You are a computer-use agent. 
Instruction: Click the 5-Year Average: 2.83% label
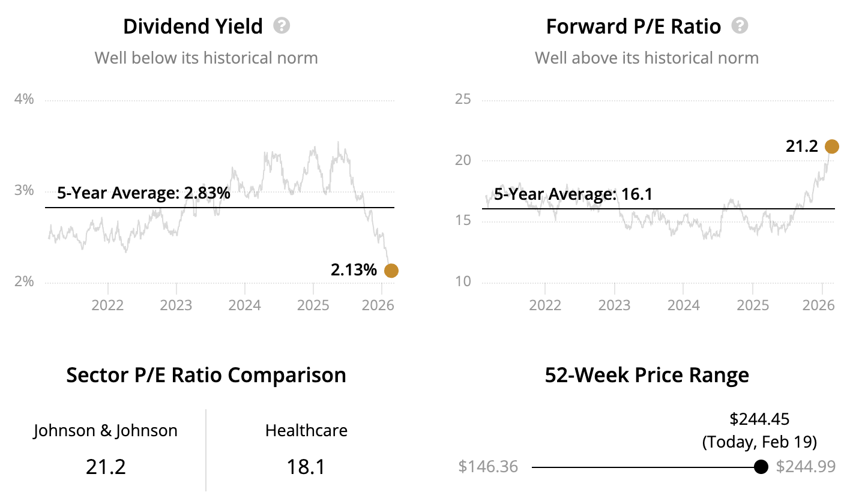coord(143,193)
